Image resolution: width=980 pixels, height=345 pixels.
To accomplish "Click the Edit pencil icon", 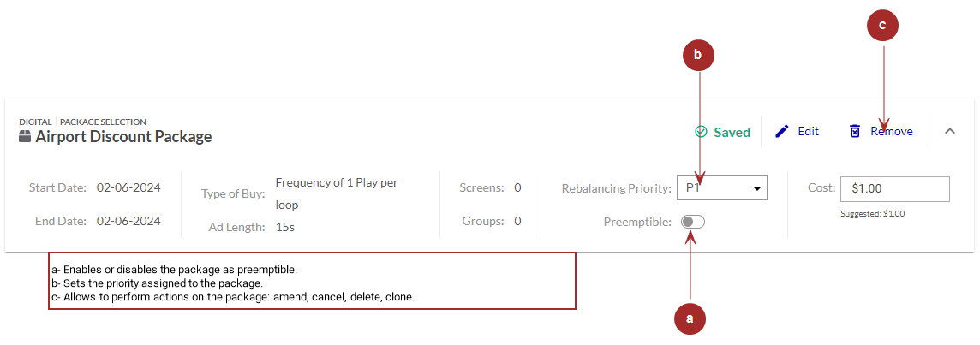I will [781, 131].
